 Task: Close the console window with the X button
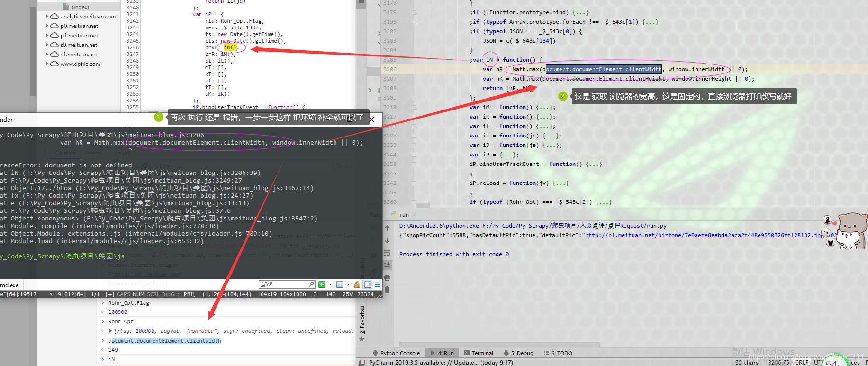click(x=372, y=119)
